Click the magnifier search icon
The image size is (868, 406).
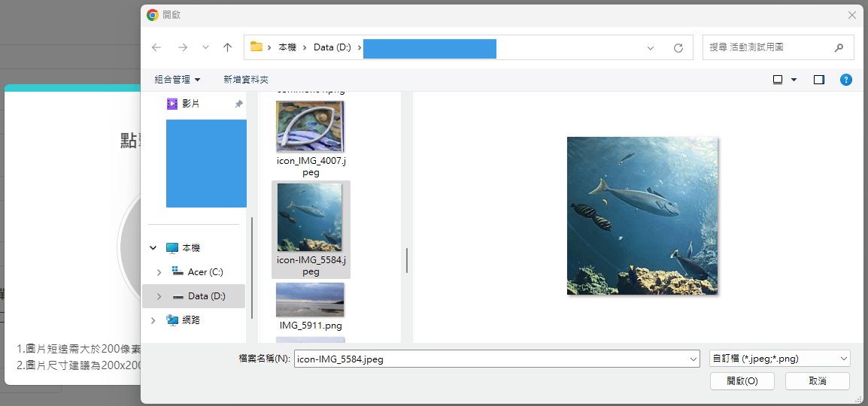[839, 47]
